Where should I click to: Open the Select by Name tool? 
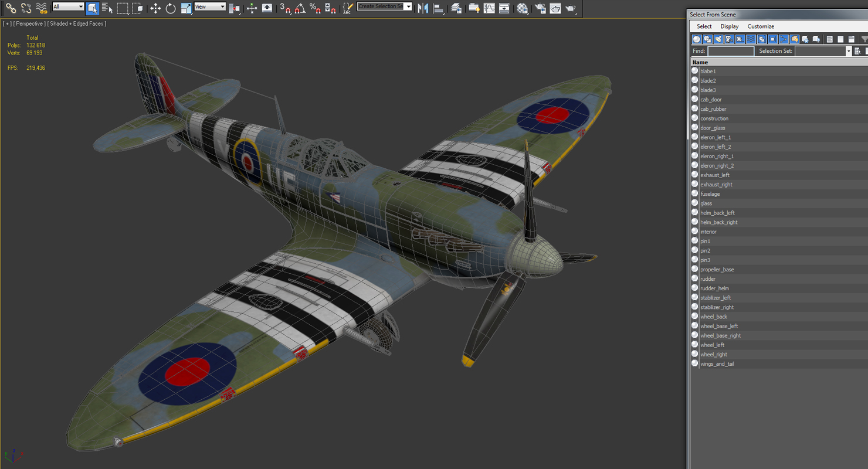point(107,8)
